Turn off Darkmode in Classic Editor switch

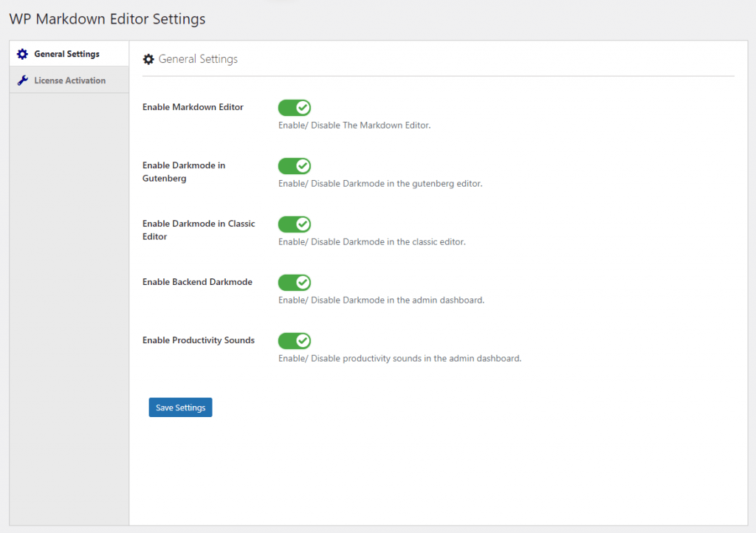click(295, 224)
